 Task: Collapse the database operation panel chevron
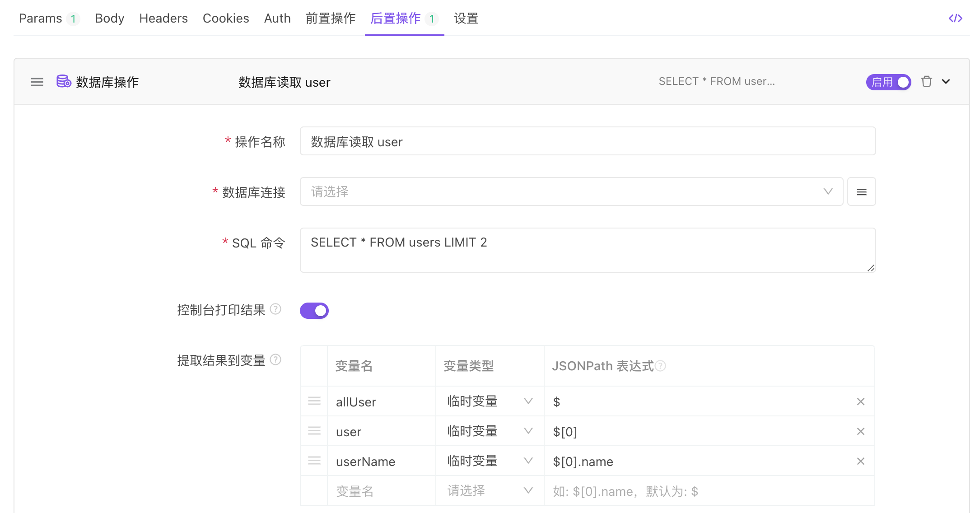click(946, 82)
